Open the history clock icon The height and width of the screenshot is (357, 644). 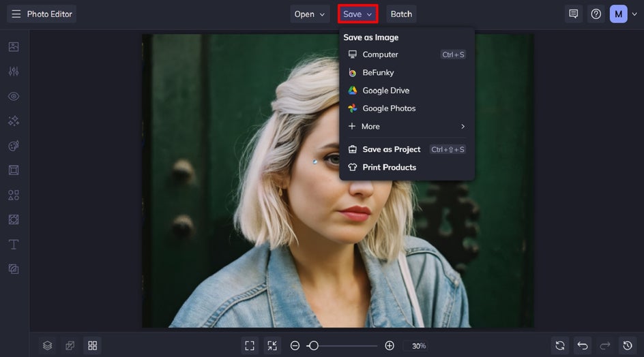tap(628, 345)
